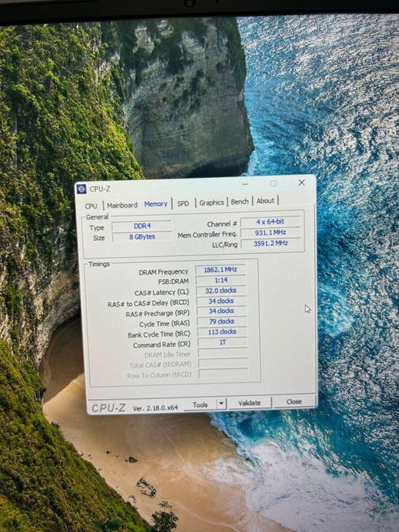
Task: Click the Mem Controller Freq. label
Action: [x=207, y=235]
